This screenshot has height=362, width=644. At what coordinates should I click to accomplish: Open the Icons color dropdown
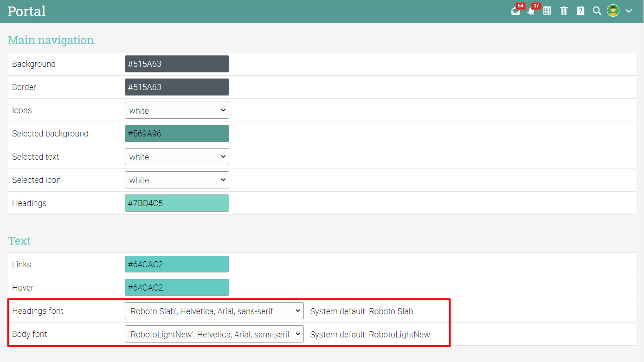pyautogui.click(x=177, y=110)
